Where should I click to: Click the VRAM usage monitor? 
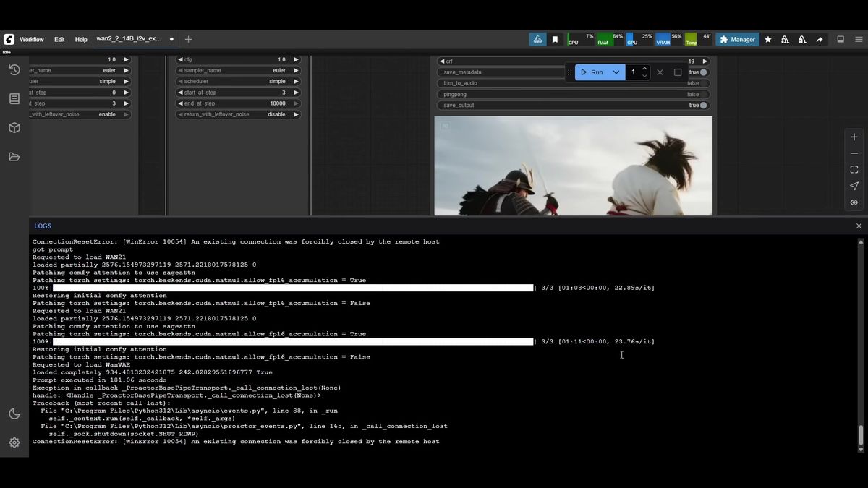[x=668, y=39]
